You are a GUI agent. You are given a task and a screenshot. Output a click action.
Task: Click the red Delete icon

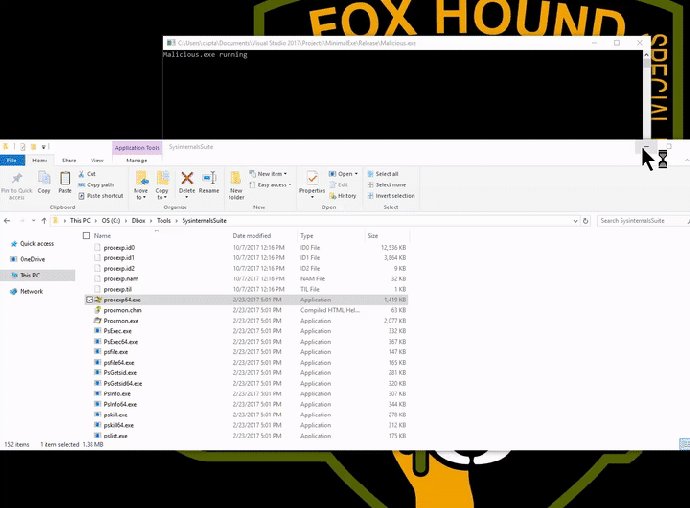[x=187, y=178]
